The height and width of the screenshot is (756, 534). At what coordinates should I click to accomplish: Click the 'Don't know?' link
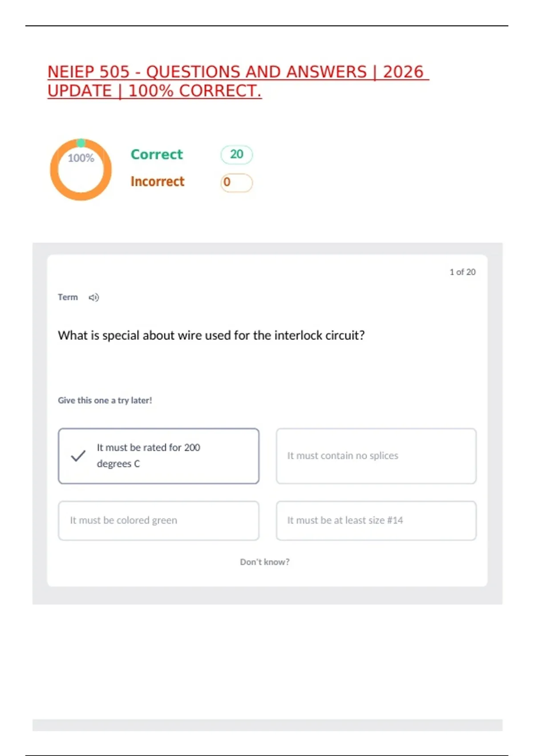click(265, 562)
